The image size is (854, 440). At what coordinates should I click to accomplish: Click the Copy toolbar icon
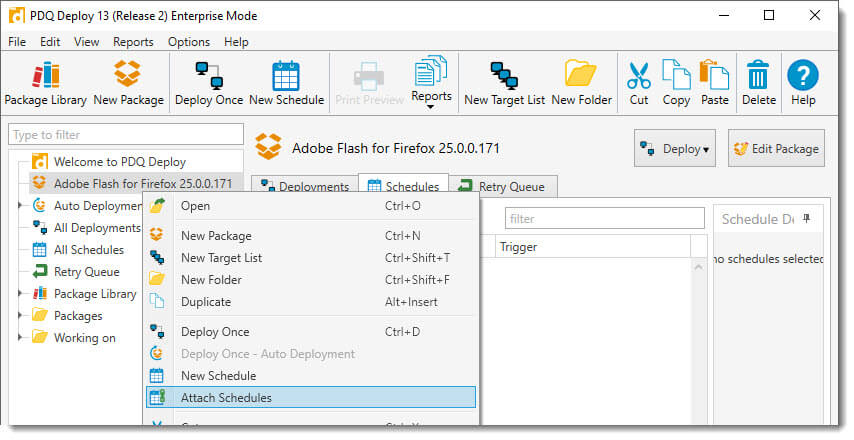tap(676, 83)
